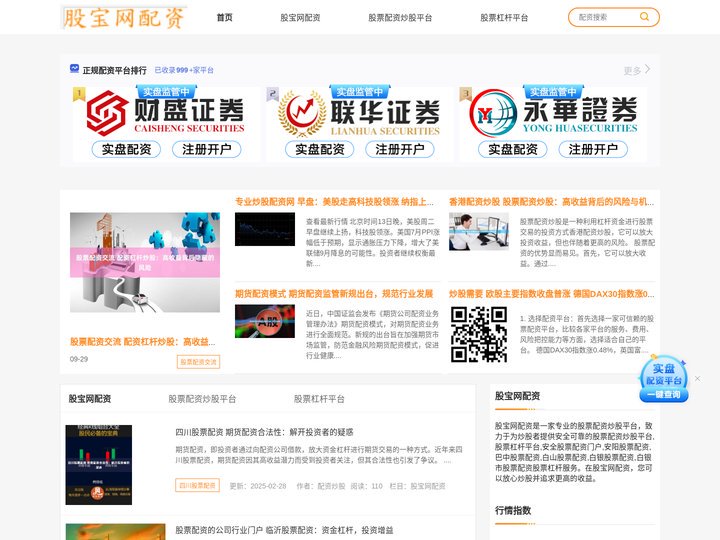Viewport: 720px width, 540px height.
Task: Click 注册开户 under 永華證券
Action: click(593, 149)
